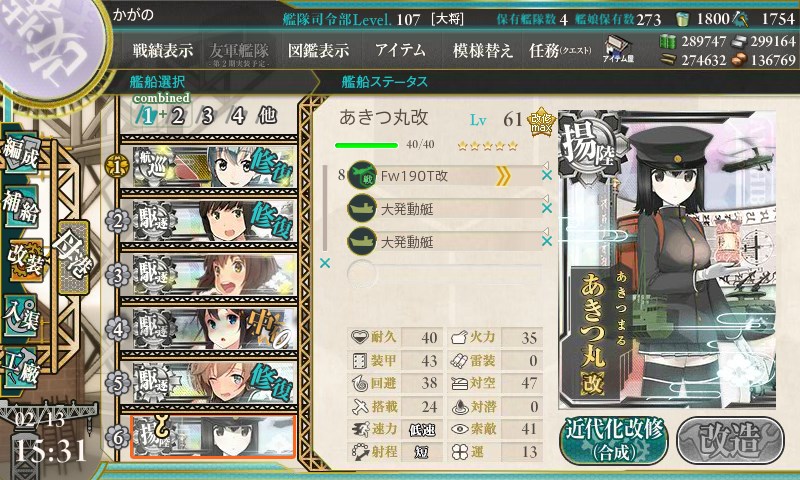
Task: Remove all equipment with left-side X
Action: click(324, 263)
